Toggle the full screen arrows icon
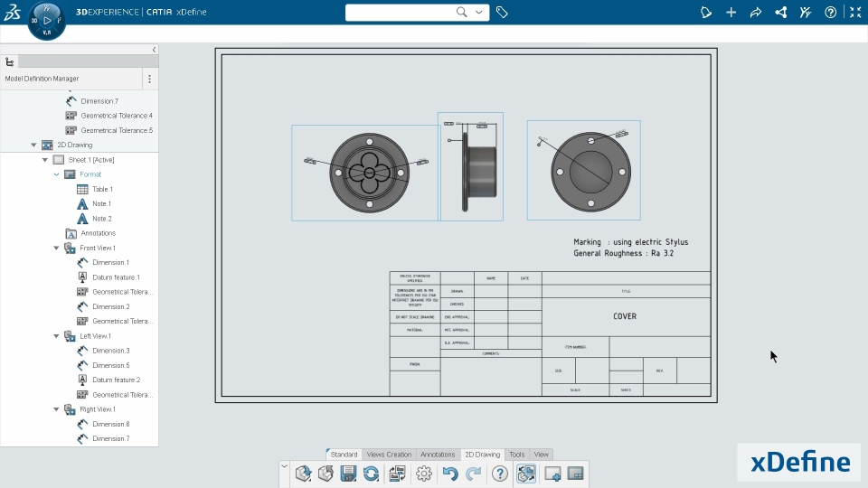 tap(855, 12)
